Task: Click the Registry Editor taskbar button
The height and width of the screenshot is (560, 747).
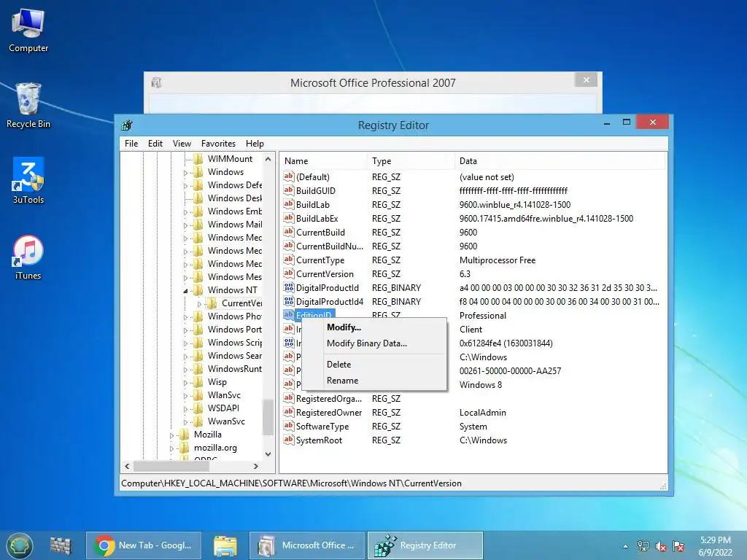Action: [425, 545]
